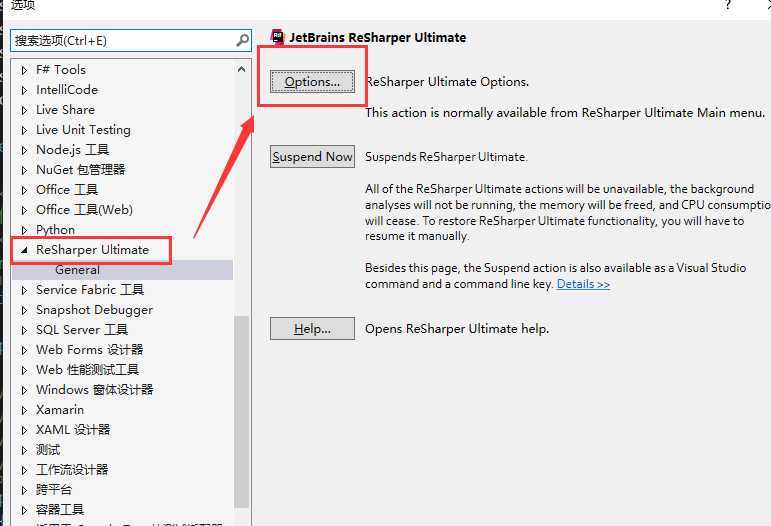The width and height of the screenshot is (771, 526).
Task: Select the Live Share tree item
Action: pos(65,110)
